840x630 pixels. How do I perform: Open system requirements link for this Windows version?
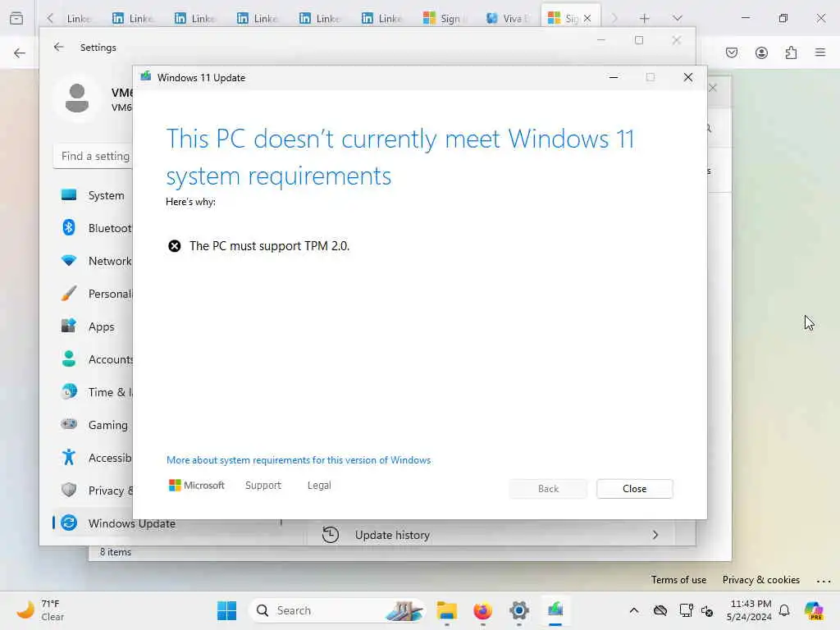pos(299,460)
